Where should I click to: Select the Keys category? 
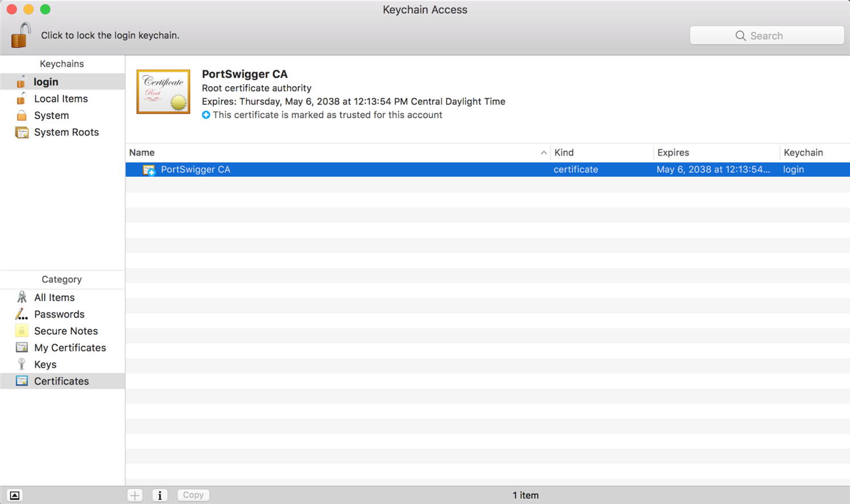coord(45,364)
